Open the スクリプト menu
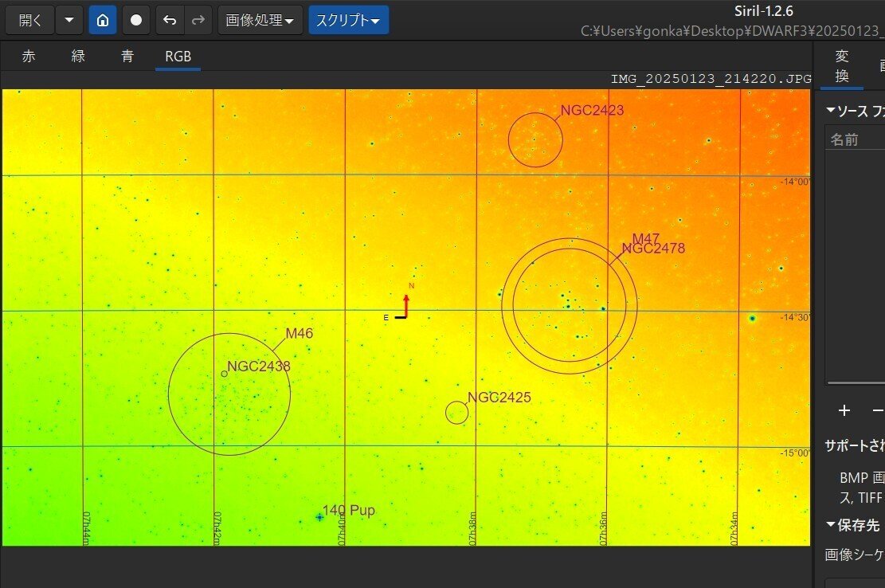 point(348,20)
